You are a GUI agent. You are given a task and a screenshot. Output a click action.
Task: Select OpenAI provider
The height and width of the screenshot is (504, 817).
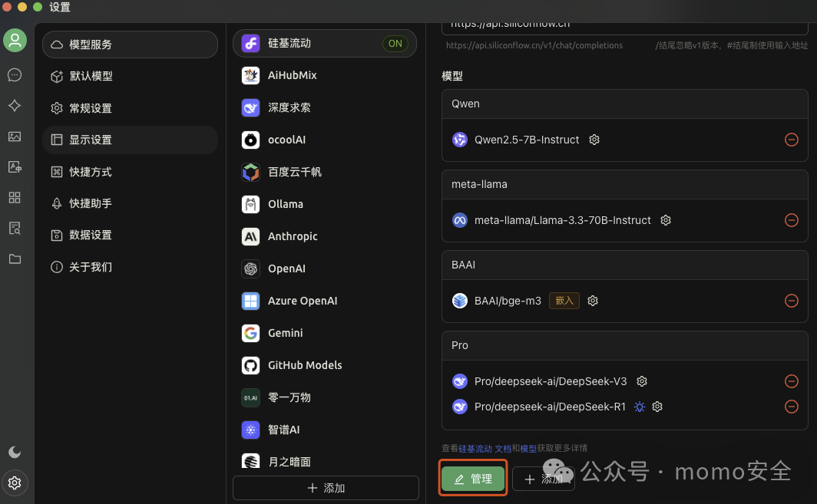[324, 268]
